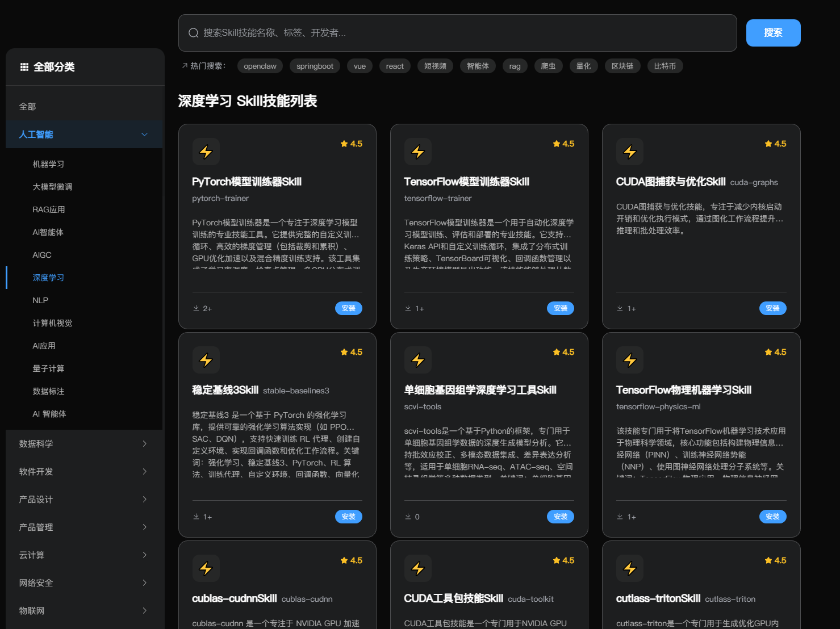Install the 单细胞基因组学深度学习工具Skill
This screenshot has width=840, height=629.
coord(561,517)
